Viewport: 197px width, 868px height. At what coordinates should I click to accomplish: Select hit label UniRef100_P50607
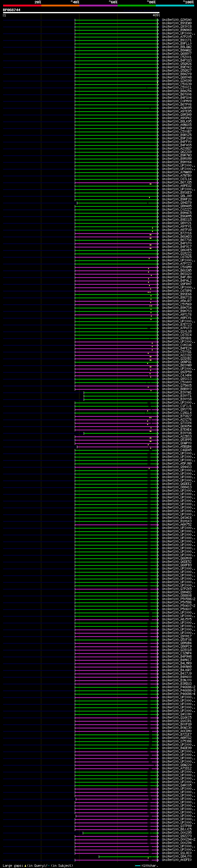176,609
